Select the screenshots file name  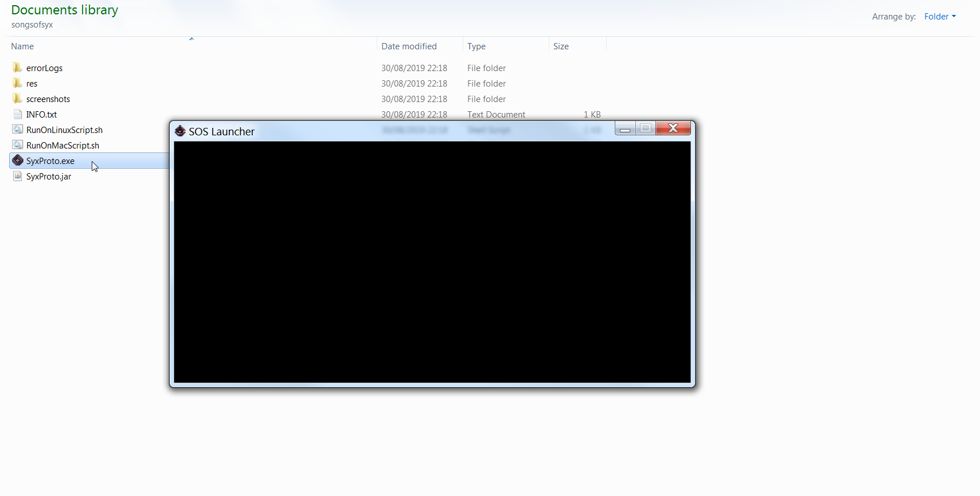[48, 99]
